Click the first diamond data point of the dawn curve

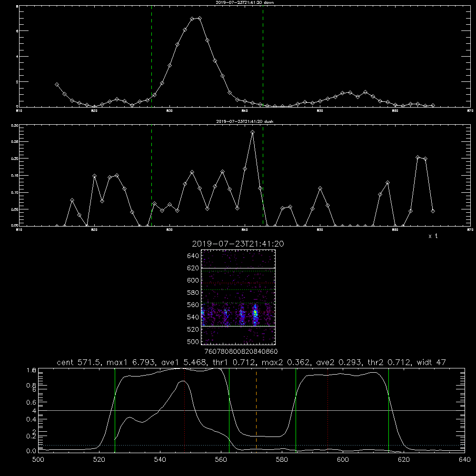coord(57,85)
